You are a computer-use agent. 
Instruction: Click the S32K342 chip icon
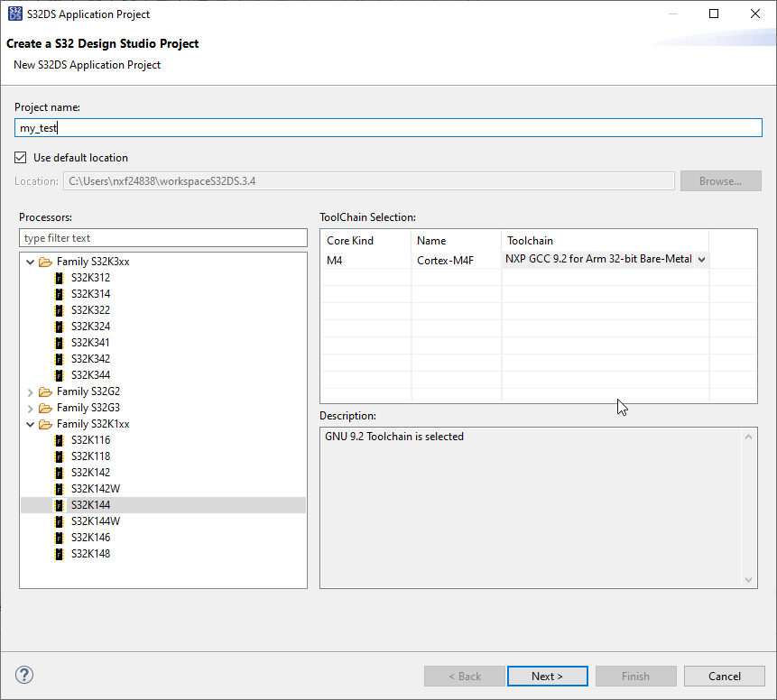point(59,358)
